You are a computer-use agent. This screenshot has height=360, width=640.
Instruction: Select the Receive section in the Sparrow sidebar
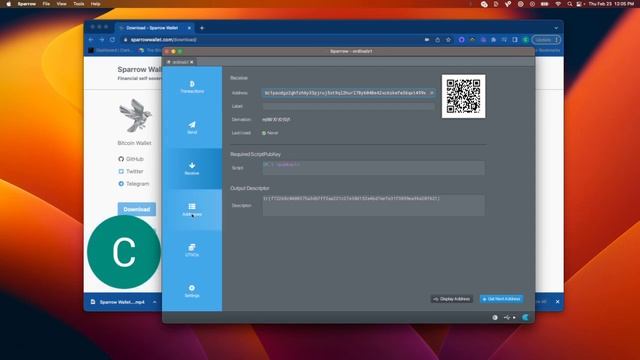coord(192,169)
